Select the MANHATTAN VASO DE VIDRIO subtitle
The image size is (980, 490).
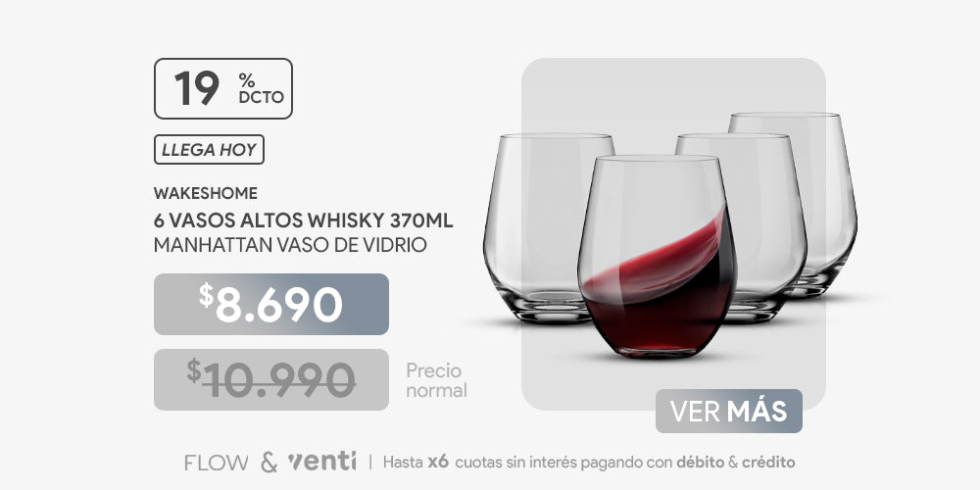pyautogui.click(x=290, y=245)
